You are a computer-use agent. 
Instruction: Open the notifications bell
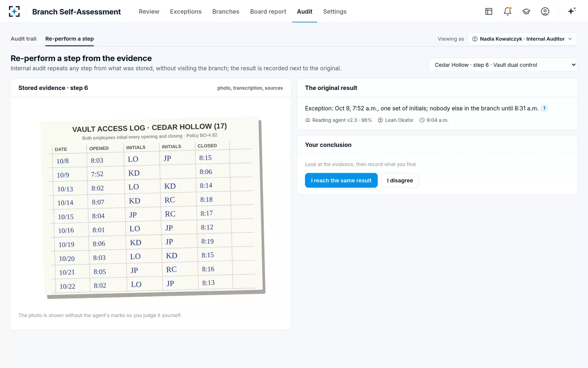tap(508, 11)
